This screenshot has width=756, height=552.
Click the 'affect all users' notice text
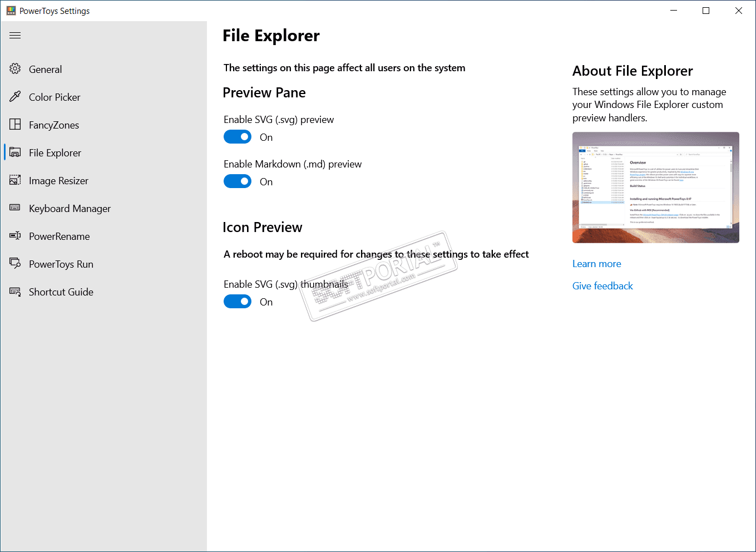(344, 68)
